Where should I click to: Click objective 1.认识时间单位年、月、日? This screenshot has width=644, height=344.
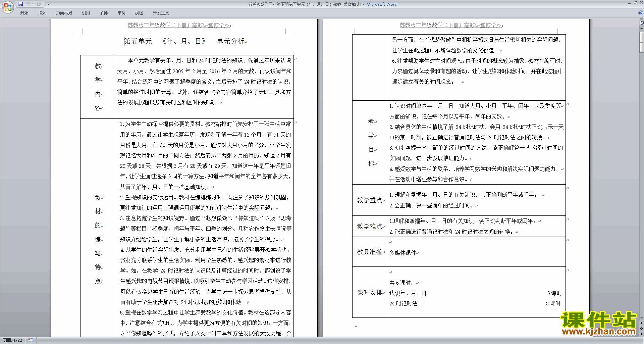click(476, 111)
